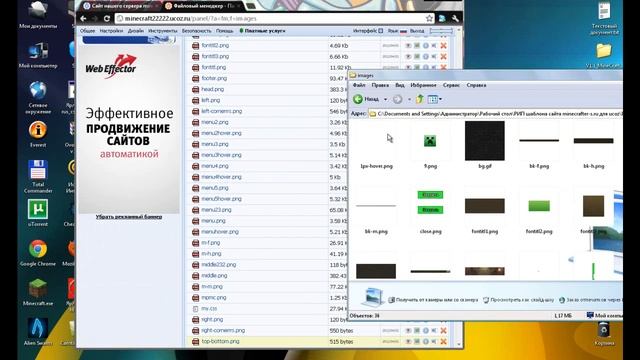Open Правка menu in images window

point(380,85)
